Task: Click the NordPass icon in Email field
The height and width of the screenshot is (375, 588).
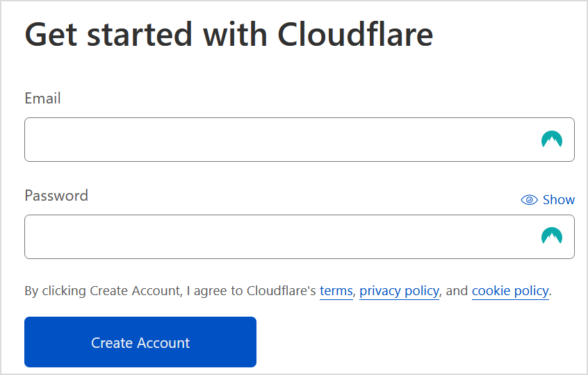Action: [552, 140]
